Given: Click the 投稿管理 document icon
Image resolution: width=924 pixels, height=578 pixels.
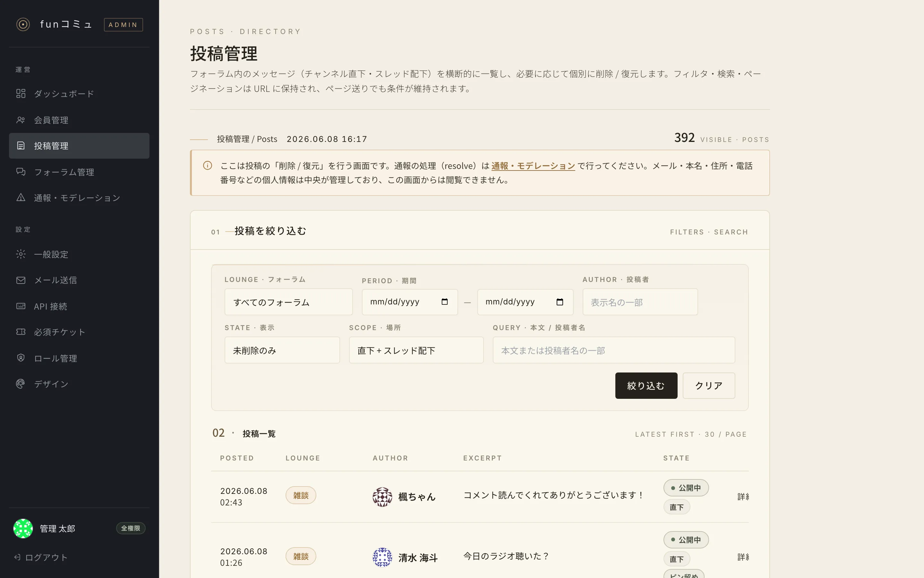Looking at the screenshot, I should coord(21,146).
